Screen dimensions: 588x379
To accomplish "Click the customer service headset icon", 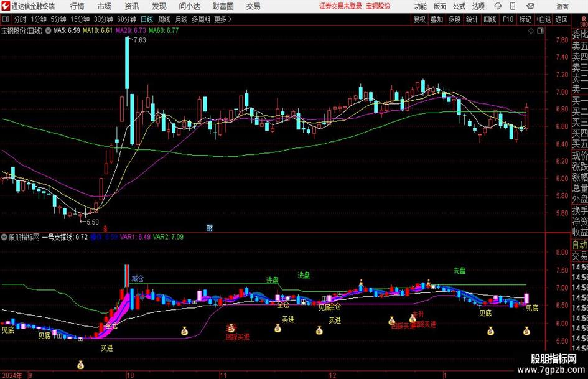I will 498,6.
